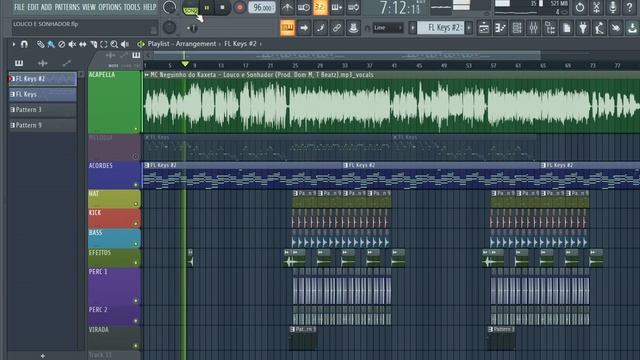Screen dimensions: 640x360
Task: Select the pencil draw tool
Action: pyautogui.click(x=40, y=44)
